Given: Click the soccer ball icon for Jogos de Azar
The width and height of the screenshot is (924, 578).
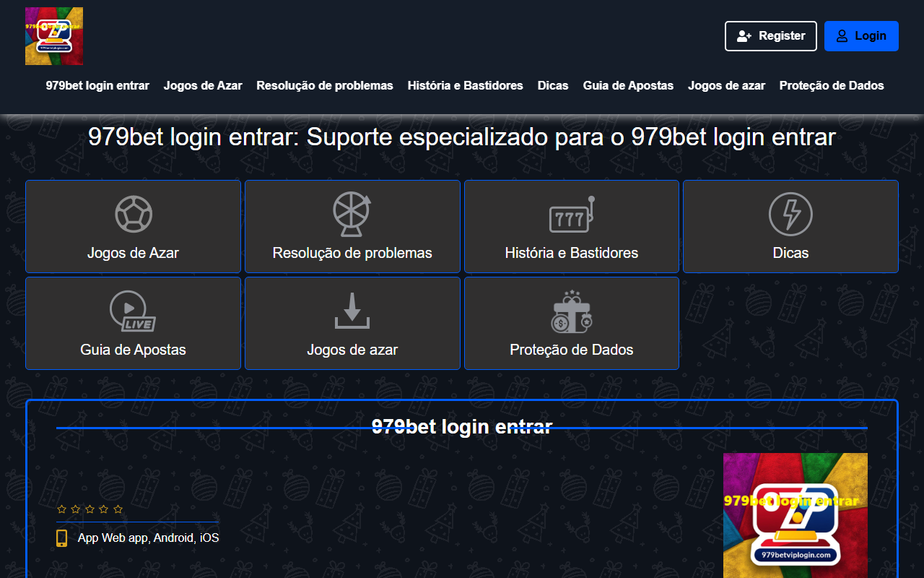Looking at the screenshot, I should [134, 214].
